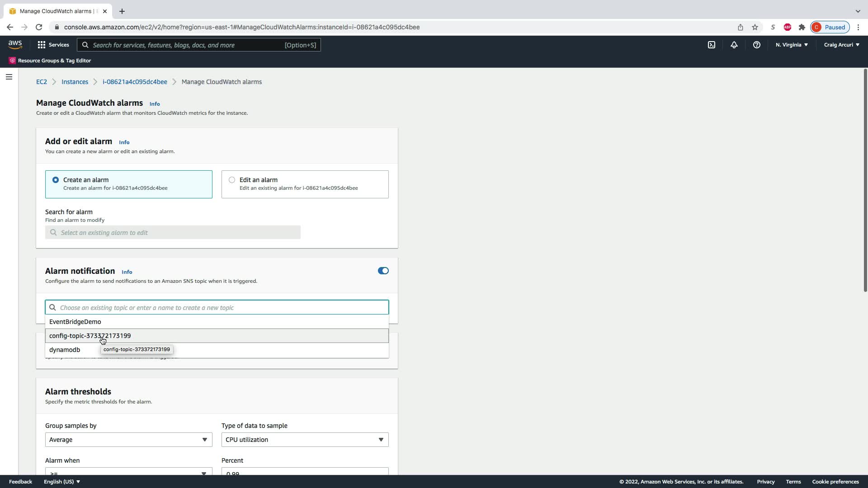Expand the Type of data to sample dropdown

coord(305,440)
